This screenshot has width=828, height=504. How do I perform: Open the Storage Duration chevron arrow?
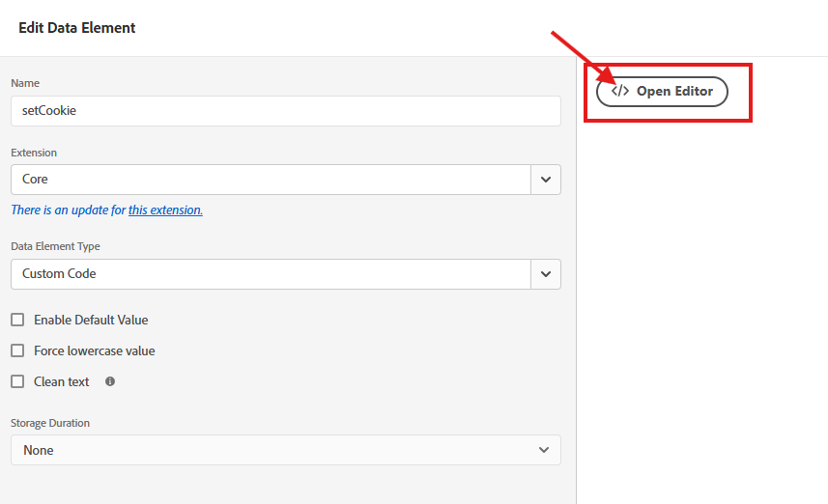543,450
